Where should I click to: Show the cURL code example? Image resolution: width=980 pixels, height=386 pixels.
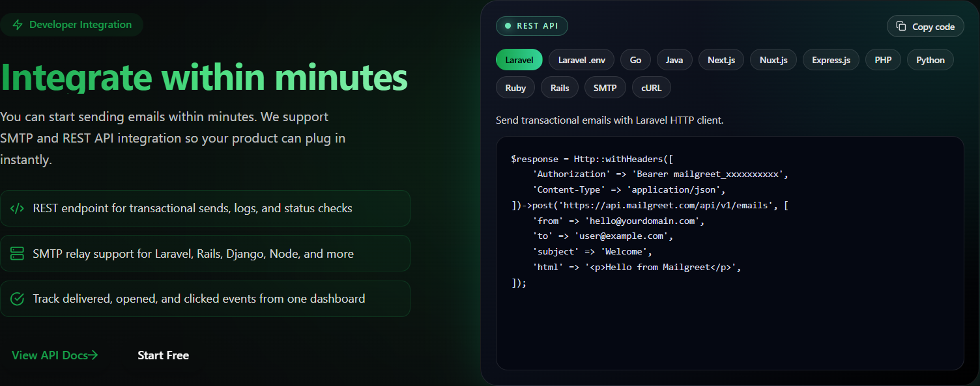click(x=652, y=88)
